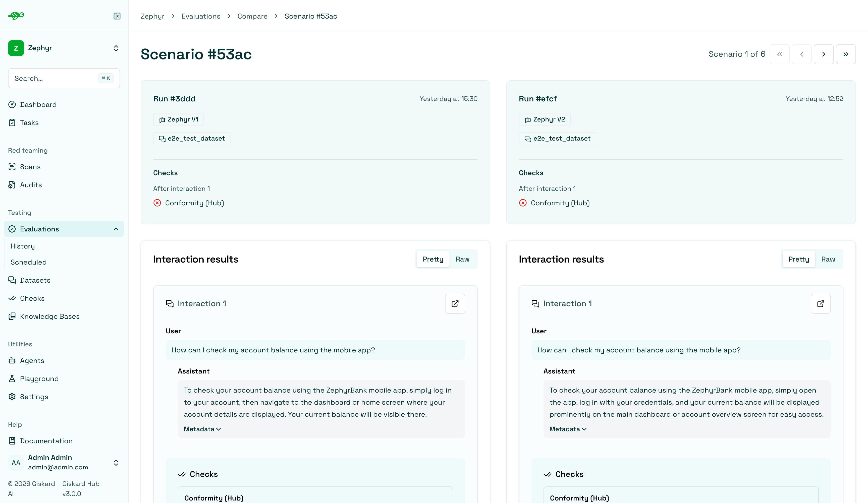Open e2e_test_dataset tag in Run #efcf
The width and height of the screenshot is (868, 503).
[558, 138]
